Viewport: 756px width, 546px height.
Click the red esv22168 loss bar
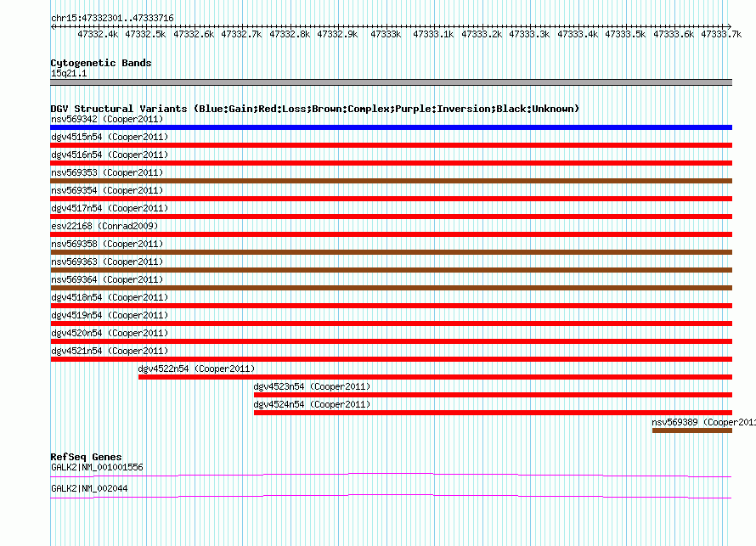[391, 234]
